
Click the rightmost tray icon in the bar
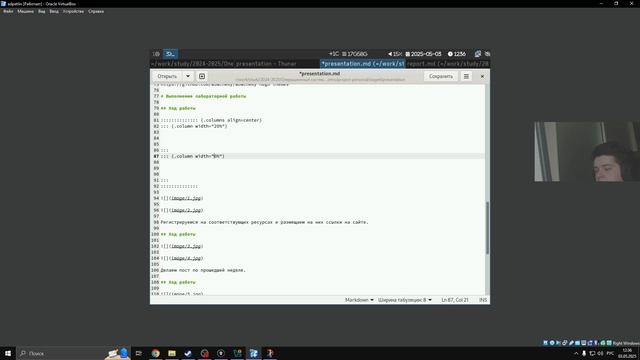pos(487,54)
